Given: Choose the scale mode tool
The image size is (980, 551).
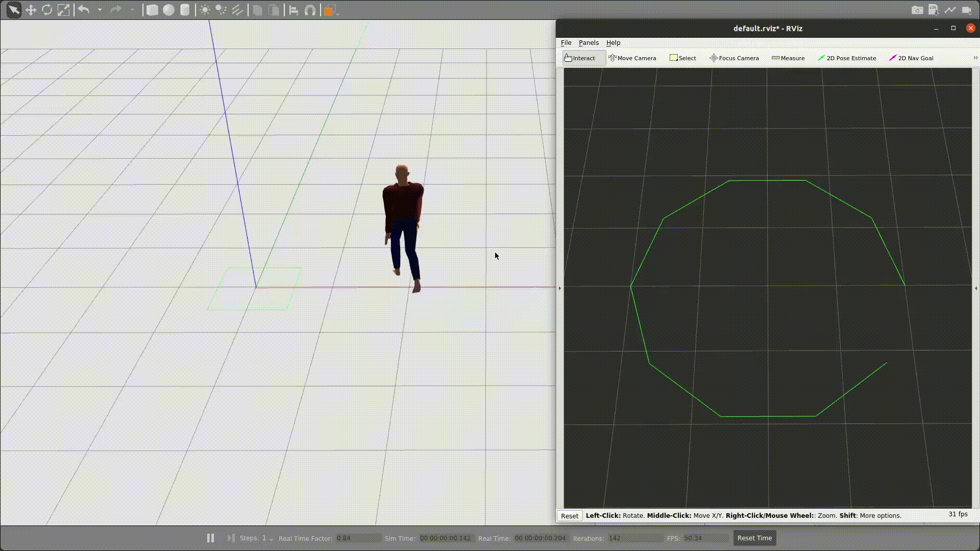Looking at the screenshot, I should 63,10.
